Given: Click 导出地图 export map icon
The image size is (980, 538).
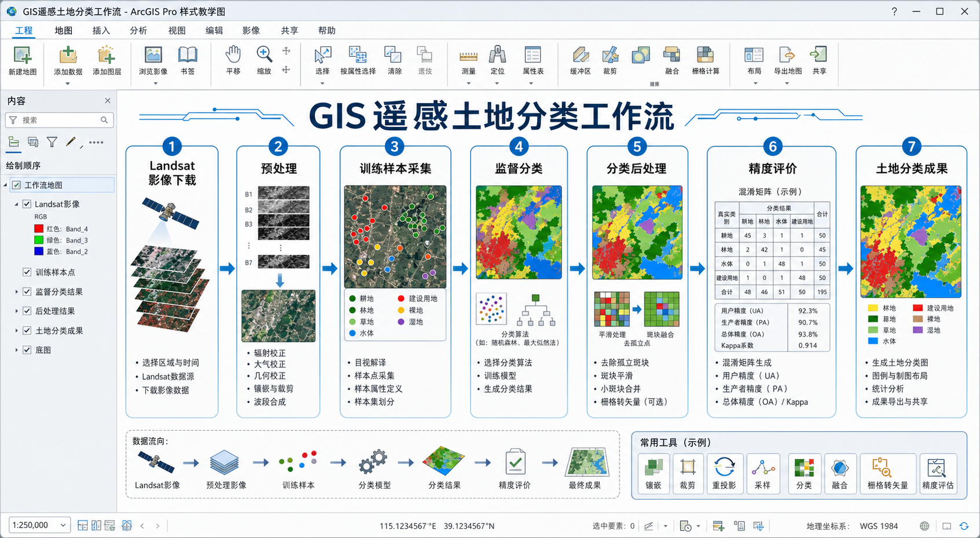Looking at the screenshot, I should (x=787, y=55).
